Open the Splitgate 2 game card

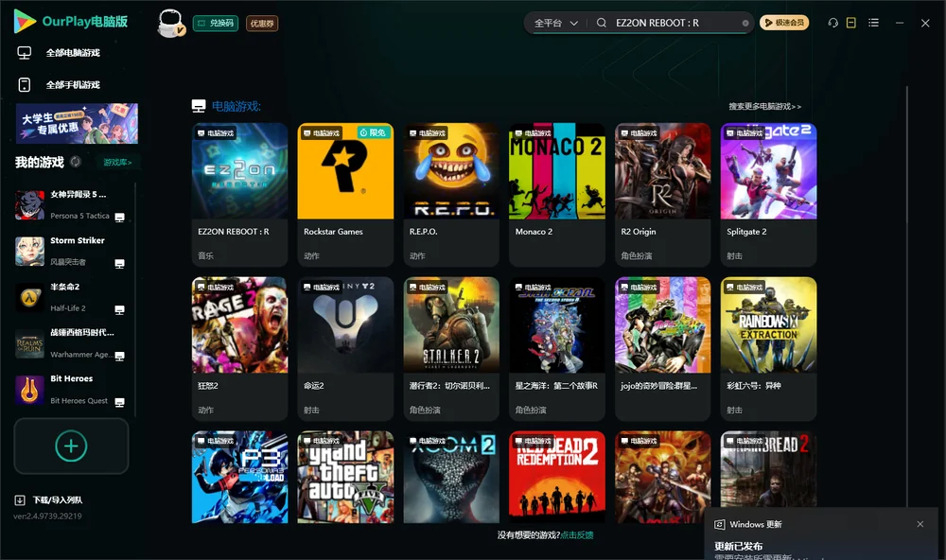(x=768, y=194)
